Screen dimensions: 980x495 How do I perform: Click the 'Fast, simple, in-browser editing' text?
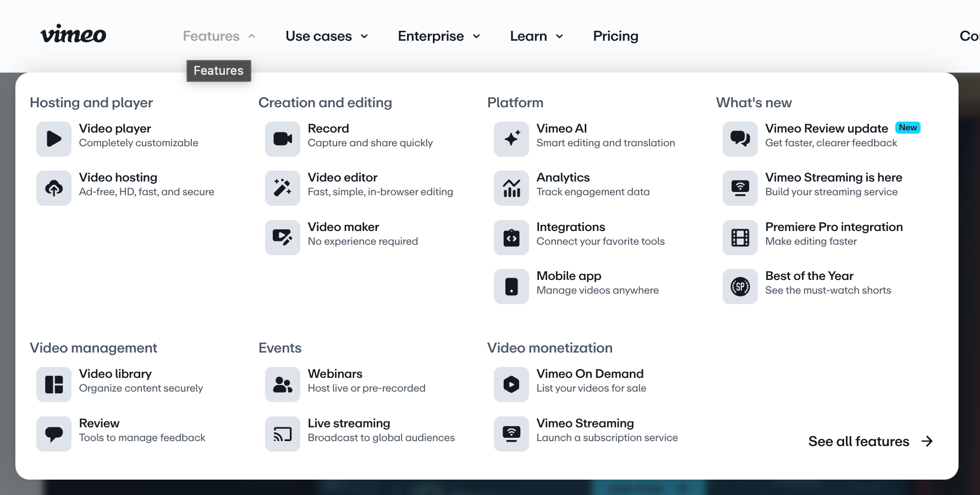[x=381, y=192]
